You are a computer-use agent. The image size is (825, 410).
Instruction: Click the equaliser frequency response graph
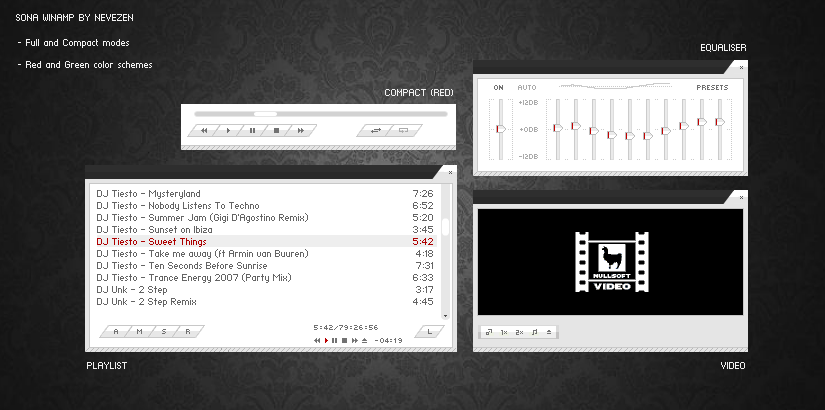pos(615,85)
